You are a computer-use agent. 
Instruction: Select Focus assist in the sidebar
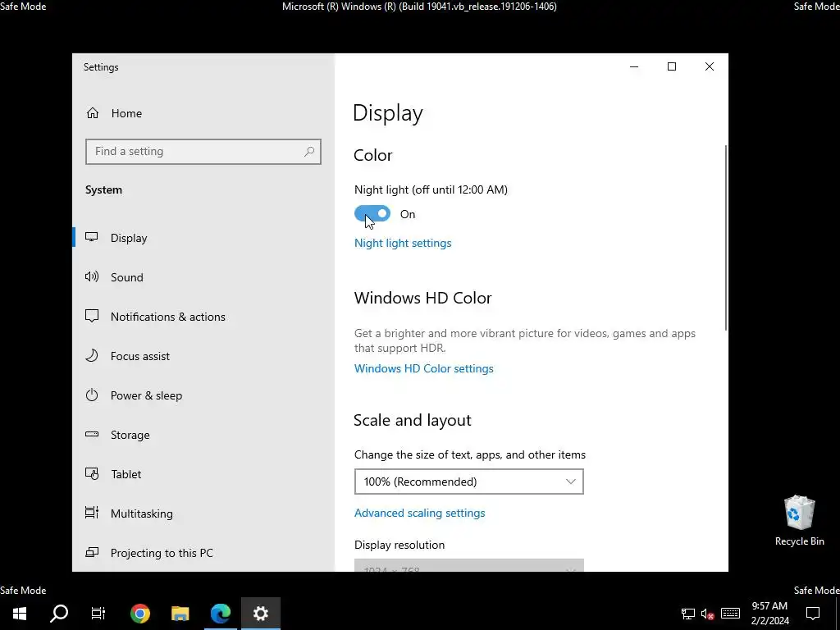[x=139, y=356]
